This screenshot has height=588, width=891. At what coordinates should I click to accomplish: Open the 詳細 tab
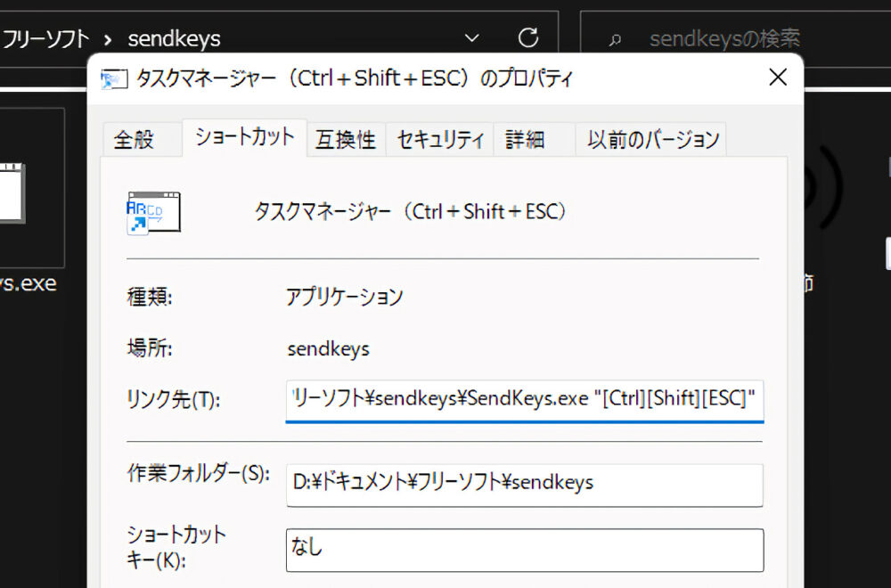[x=524, y=138]
